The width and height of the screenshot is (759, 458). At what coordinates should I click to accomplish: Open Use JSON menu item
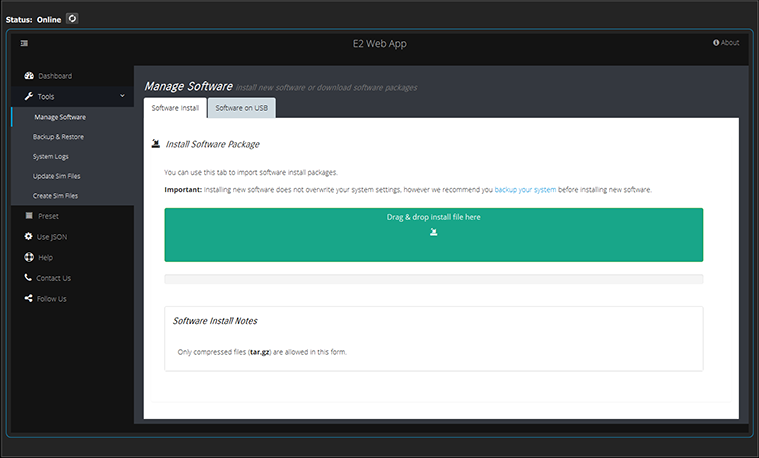[73, 237]
